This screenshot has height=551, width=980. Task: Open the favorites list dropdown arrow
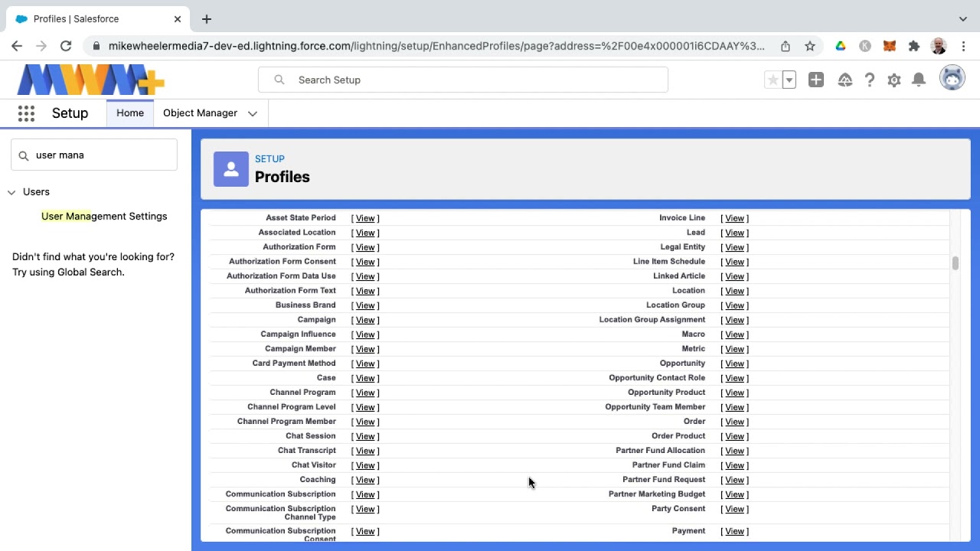point(789,80)
